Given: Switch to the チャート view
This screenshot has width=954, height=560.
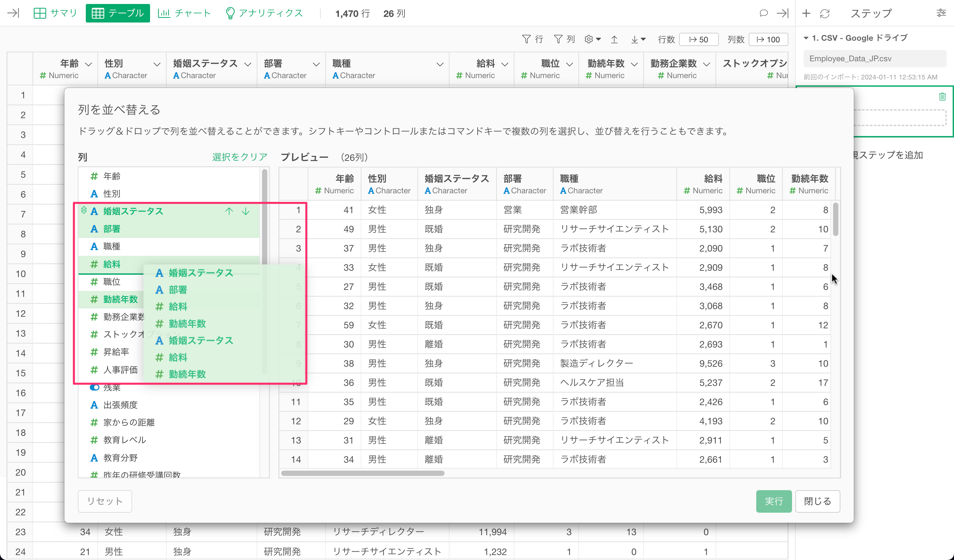Looking at the screenshot, I should pyautogui.click(x=185, y=13).
